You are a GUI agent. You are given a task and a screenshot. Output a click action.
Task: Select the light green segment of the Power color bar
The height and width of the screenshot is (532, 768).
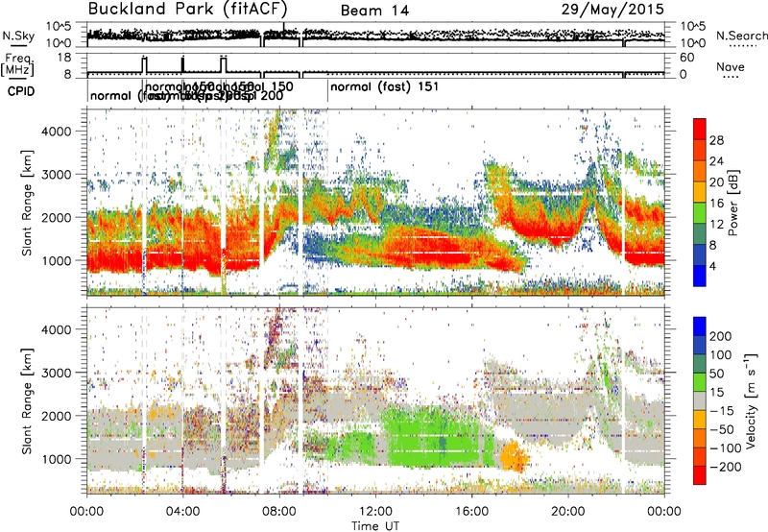[x=700, y=212]
